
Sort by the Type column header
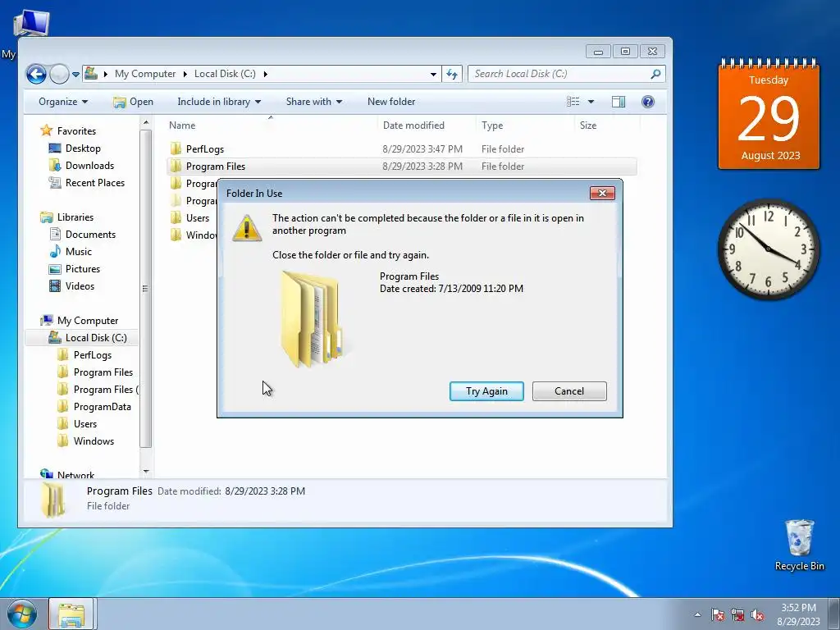coord(525,126)
